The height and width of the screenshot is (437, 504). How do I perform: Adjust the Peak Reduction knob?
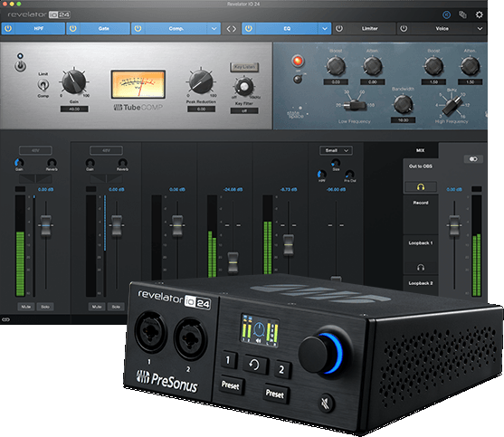click(x=201, y=81)
